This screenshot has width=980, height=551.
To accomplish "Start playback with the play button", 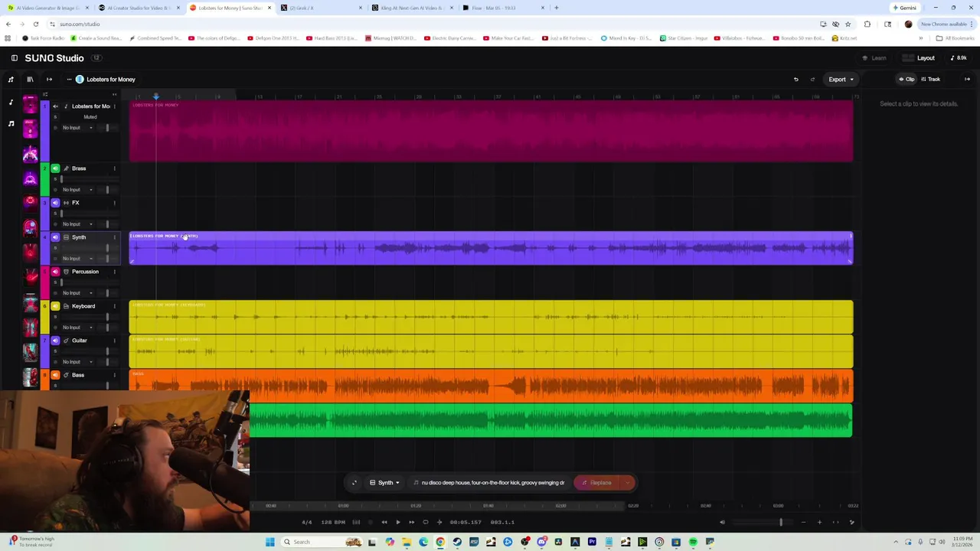I will pyautogui.click(x=397, y=522).
